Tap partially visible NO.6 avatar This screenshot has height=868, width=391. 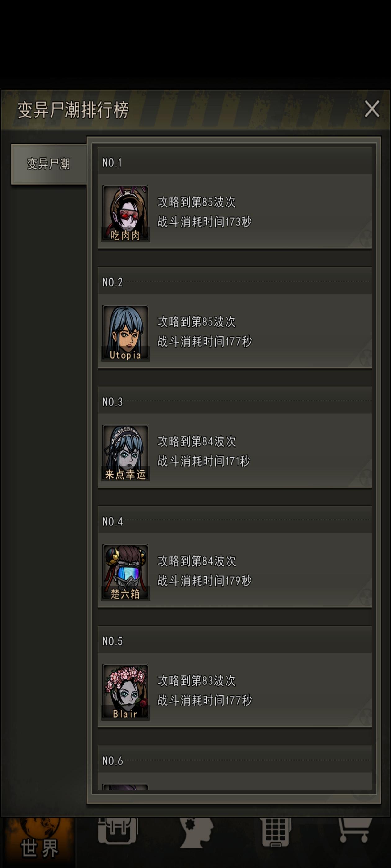125,787
